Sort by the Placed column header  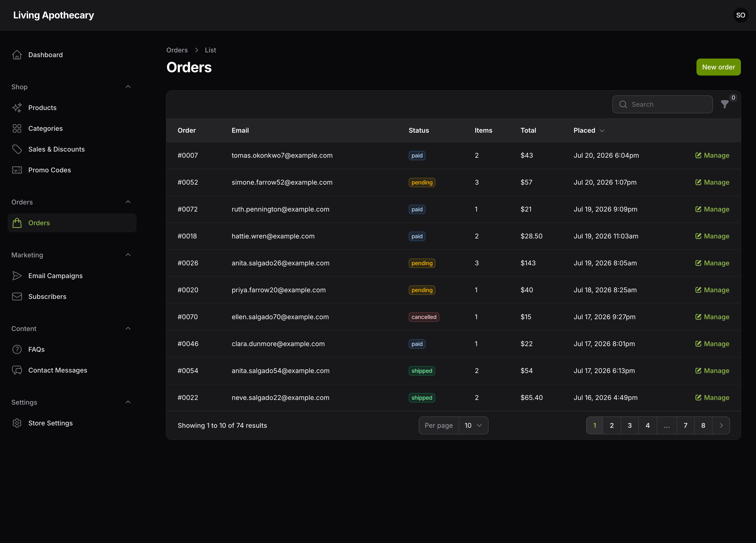[x=589, y=130]
